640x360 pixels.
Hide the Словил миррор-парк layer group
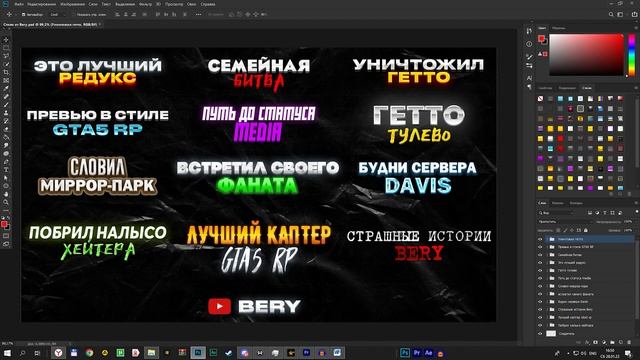pos(540,286)
